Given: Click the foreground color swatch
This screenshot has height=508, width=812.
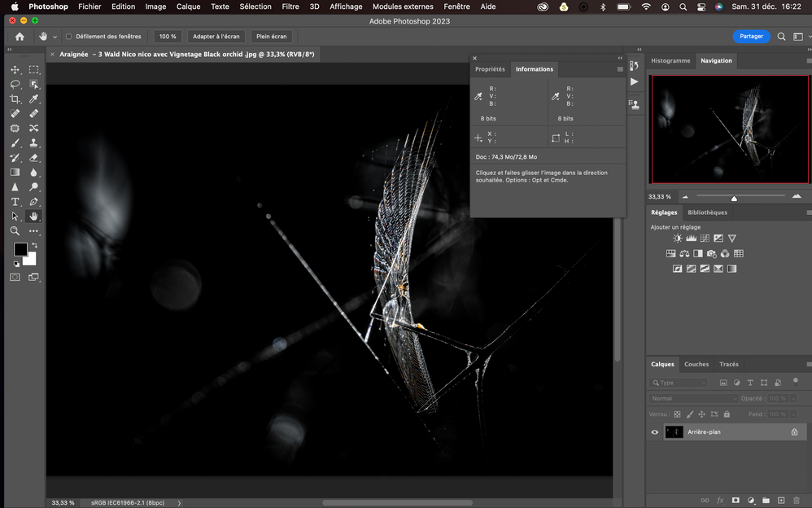Looking at the screenshot, I should tap(20, 250).
